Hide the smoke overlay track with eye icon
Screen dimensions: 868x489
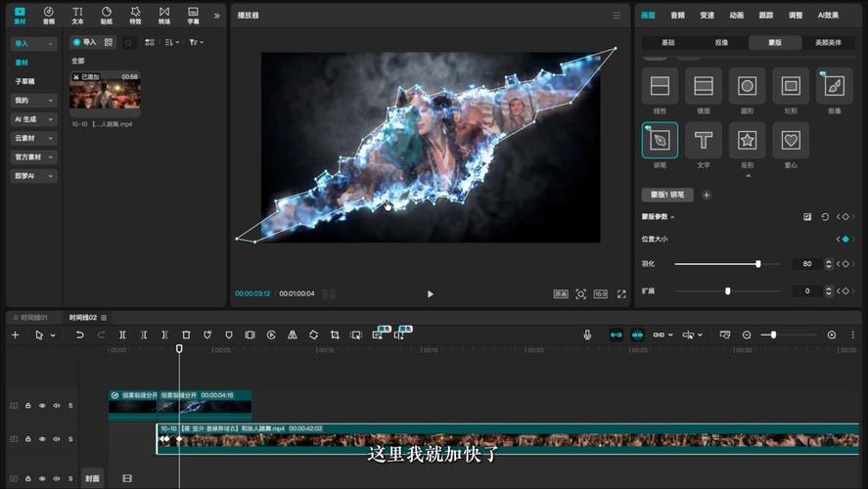42,406
